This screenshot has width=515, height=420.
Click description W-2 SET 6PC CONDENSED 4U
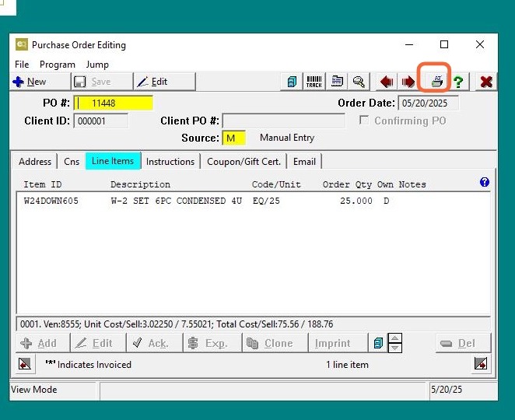pos(177,201)
